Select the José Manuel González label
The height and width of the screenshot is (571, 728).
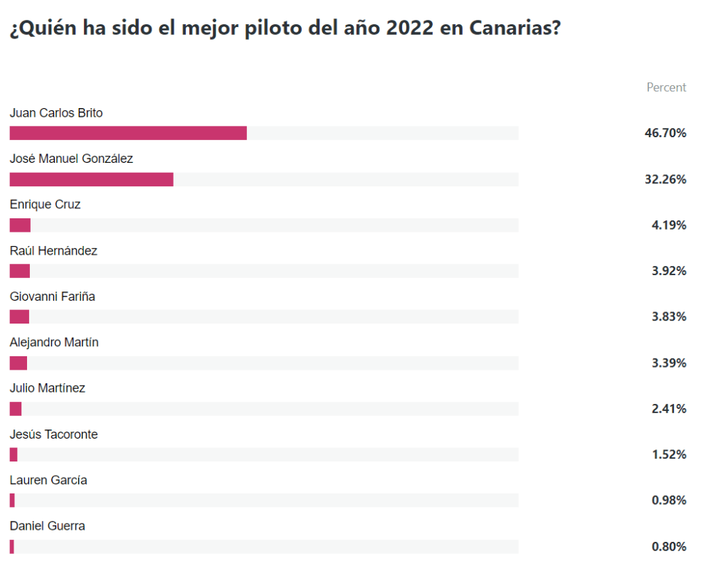tap(71, 159)
